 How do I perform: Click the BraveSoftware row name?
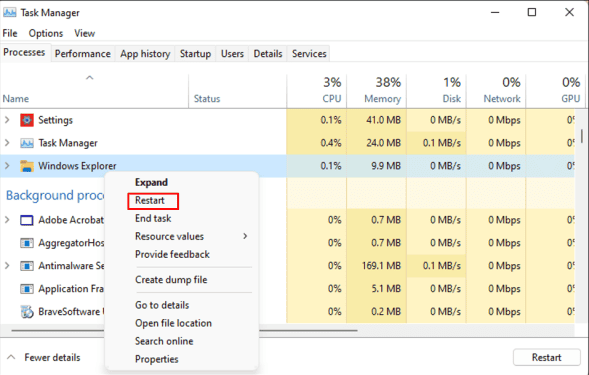(x=71, y=312)
